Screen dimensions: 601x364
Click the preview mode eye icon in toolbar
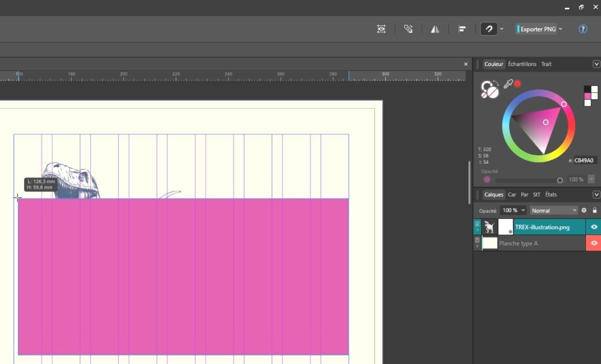pyautogui.click(x=381, y=29)
